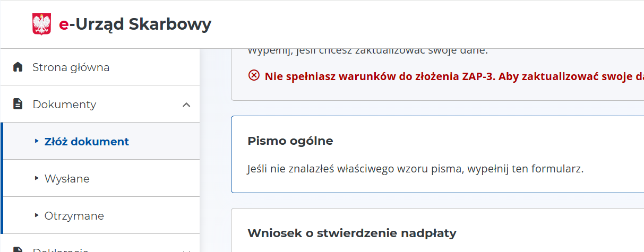Collapse the Dokumenty section using its chevron
This screenshot has width=644, height=252.
(186, 105)
